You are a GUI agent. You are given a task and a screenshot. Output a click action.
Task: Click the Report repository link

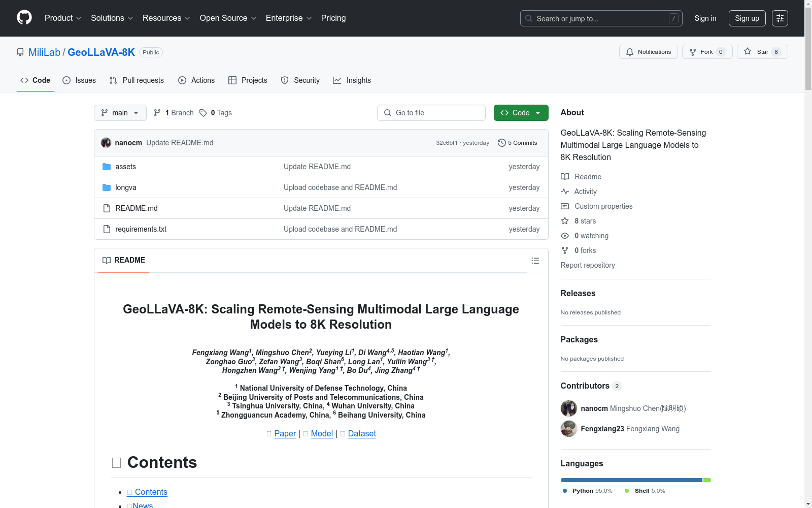point(588,265)
